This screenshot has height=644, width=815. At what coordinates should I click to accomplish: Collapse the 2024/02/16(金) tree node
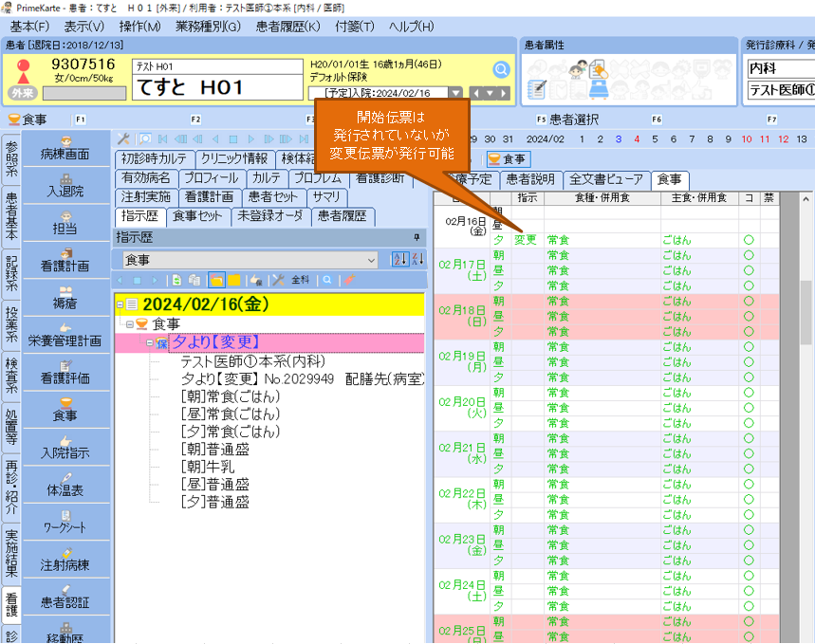120,304
